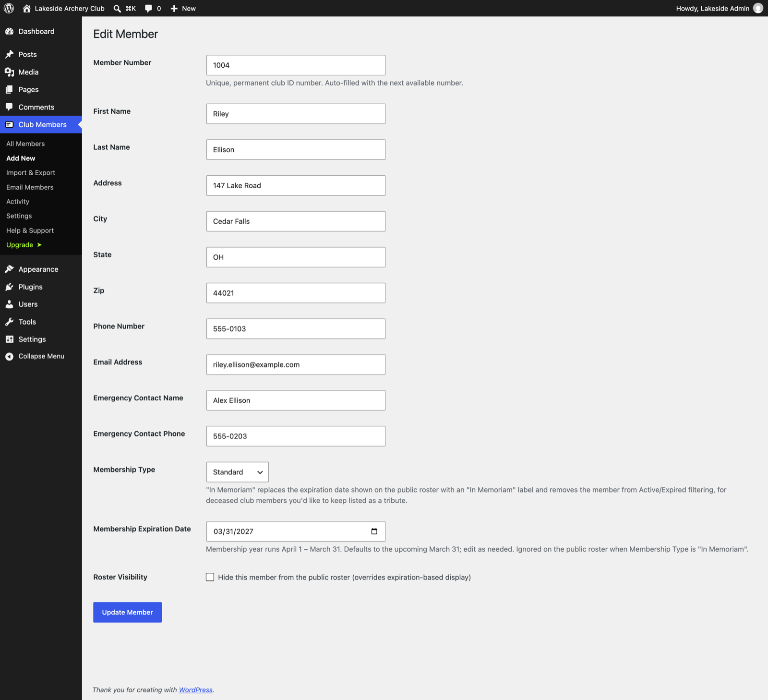Follow the WordPress footer link
This screenshot has height=700, width=768.
click(x=196, y=690)
